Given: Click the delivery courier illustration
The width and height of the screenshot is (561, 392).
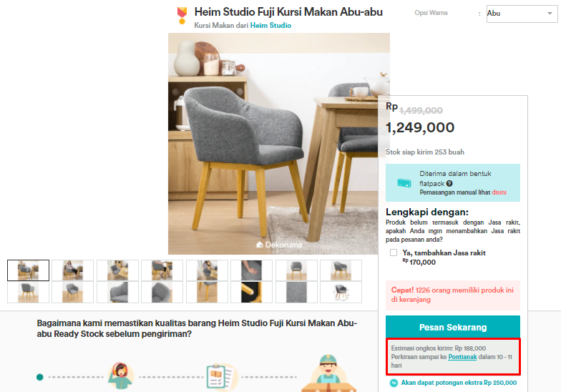Looking at the screenshot, I should [x=328, y=373].
